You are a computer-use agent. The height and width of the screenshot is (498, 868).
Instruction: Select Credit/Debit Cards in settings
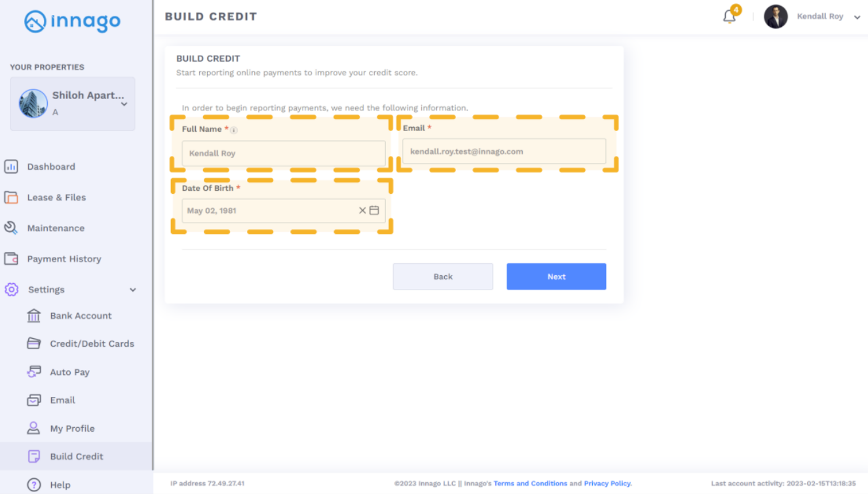[92, 343]
